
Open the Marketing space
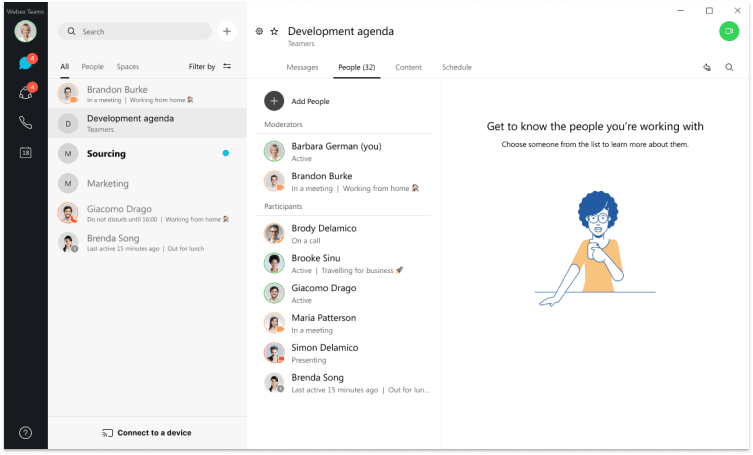pyautogui.click(x=147, y=184)
